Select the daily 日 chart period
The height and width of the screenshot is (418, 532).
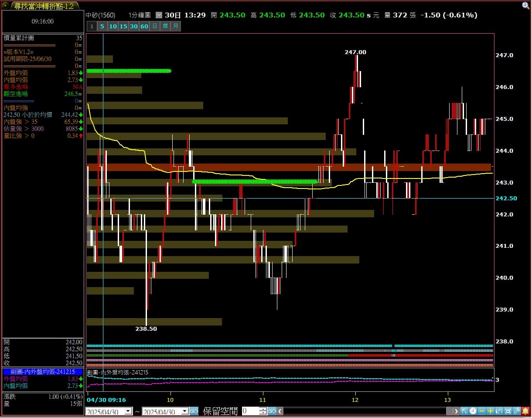click(x=155, y=26)
